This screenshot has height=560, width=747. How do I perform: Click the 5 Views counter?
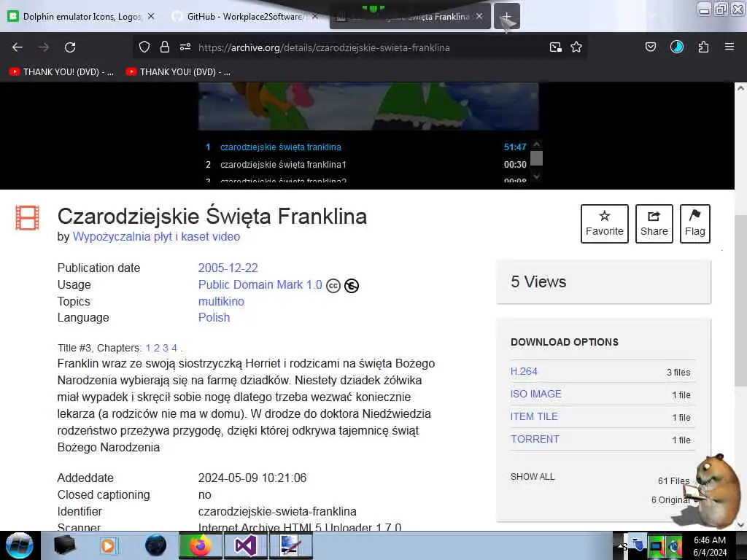click(x=538, y=282)
